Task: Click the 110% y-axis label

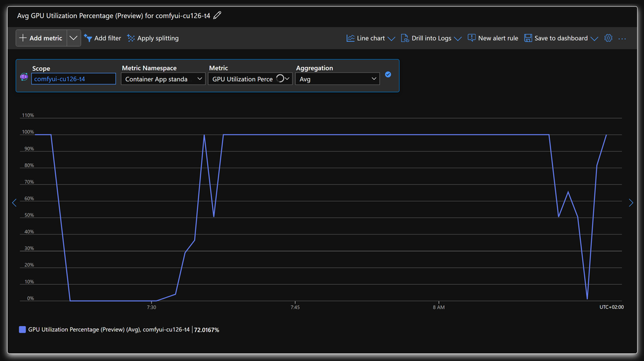Action: [x=28, y=115]
